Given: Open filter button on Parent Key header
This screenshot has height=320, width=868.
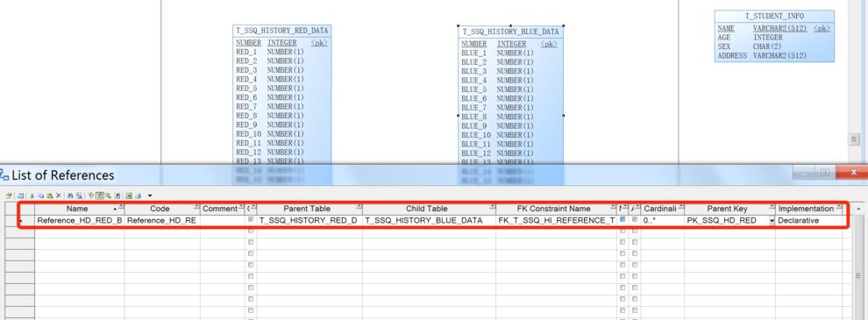Looking at the screenshot, I should 772,207.
